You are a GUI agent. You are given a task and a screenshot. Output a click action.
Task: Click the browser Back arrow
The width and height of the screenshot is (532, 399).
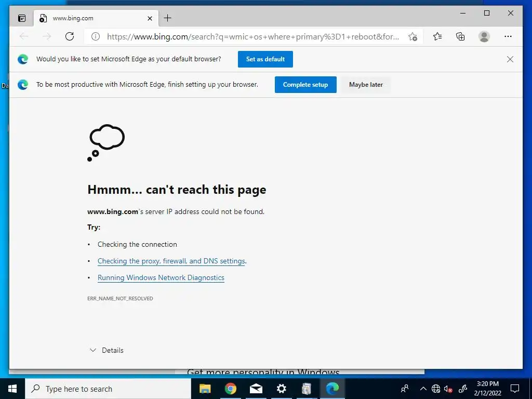[x=24, y=36]
